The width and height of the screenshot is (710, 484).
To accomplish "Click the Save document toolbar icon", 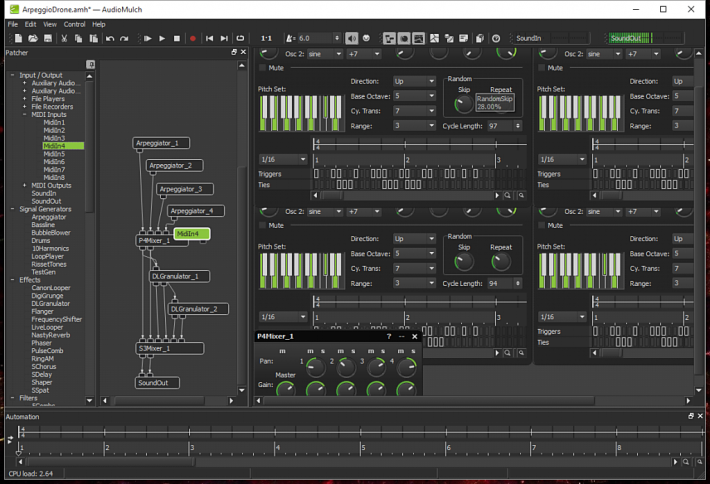I will pos(48,38).
